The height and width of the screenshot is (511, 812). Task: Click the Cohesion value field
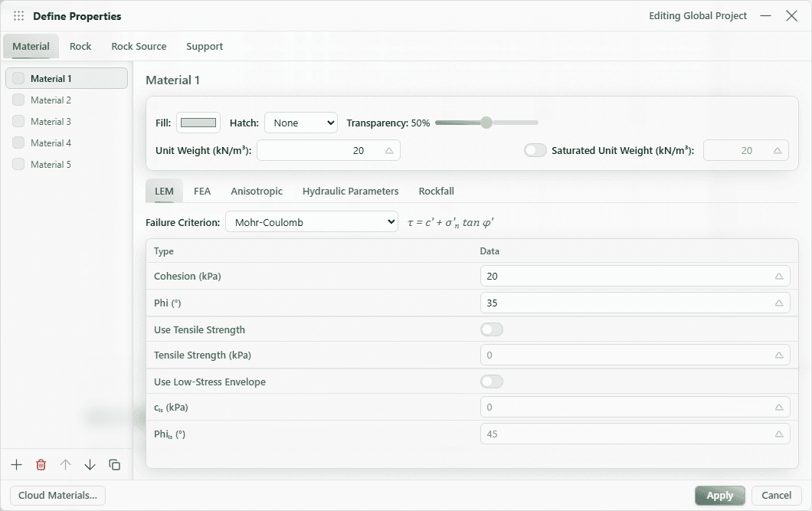coord(635,277)
